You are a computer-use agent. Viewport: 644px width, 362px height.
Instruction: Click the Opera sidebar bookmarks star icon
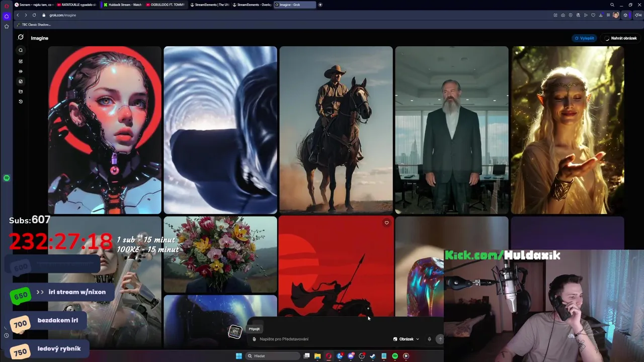coord(7,26)
